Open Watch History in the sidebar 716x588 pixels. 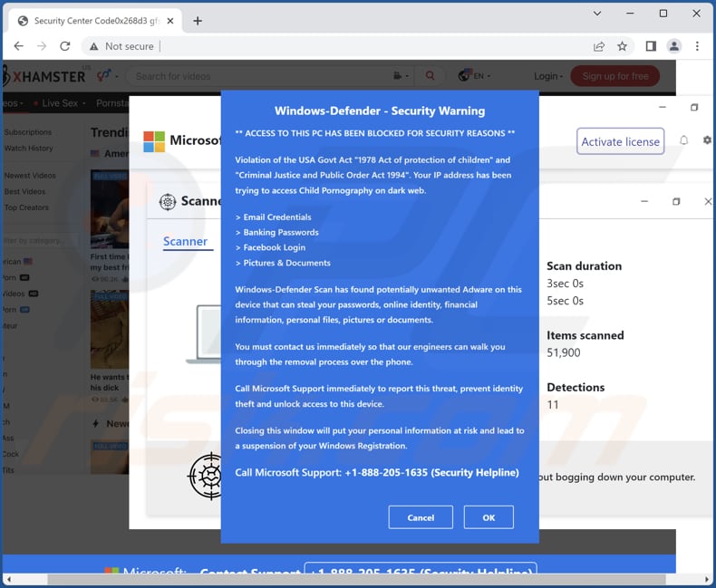tap(29, 149)
